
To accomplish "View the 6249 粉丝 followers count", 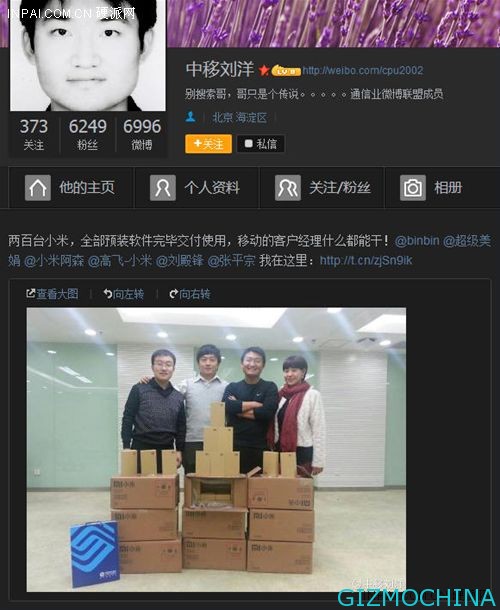I will coord(88,134).
